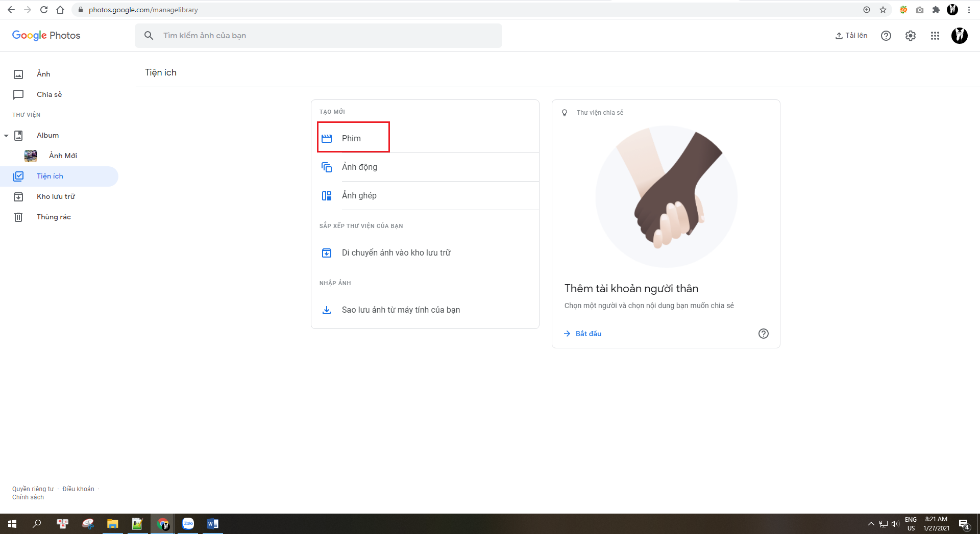The width and height of the screenshot is (980, 534).
Task: Open the Google Photos settings gear
Action: point(911,36)
